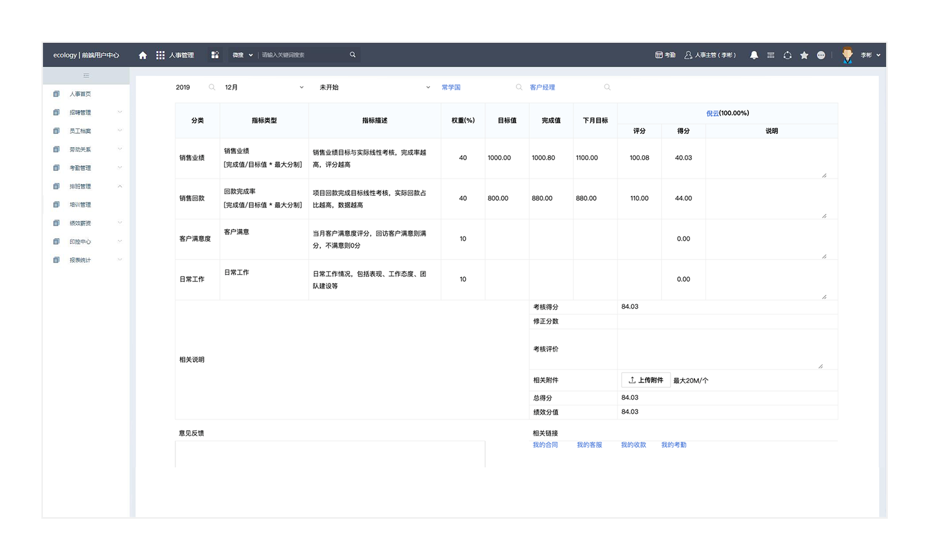Expand the 绩效薪资 chevron
The image size is (929, 560).
point(120,222)
